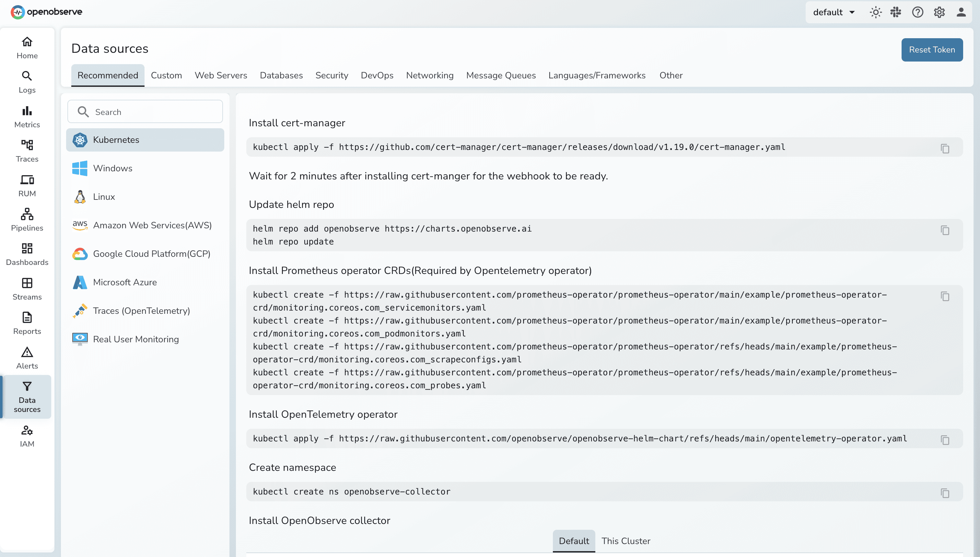
Task: Open the Alerts panel
Action: click(x=27, y=357)
